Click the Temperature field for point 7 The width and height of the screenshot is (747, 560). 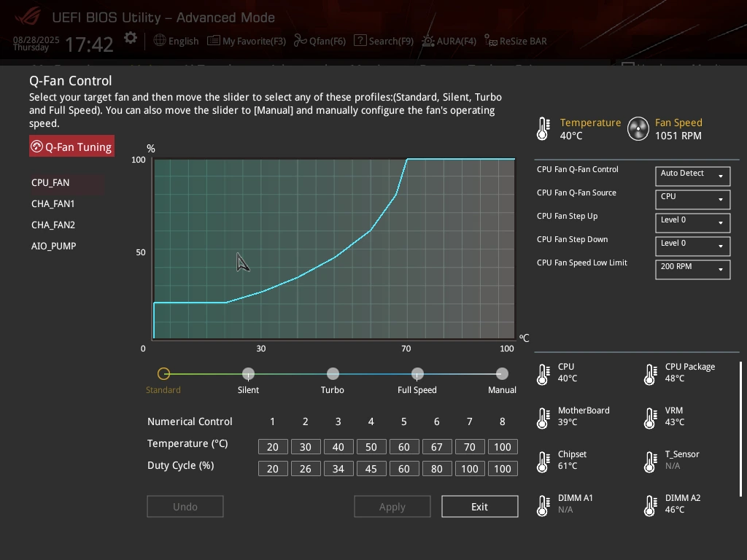tap(470, 447)
